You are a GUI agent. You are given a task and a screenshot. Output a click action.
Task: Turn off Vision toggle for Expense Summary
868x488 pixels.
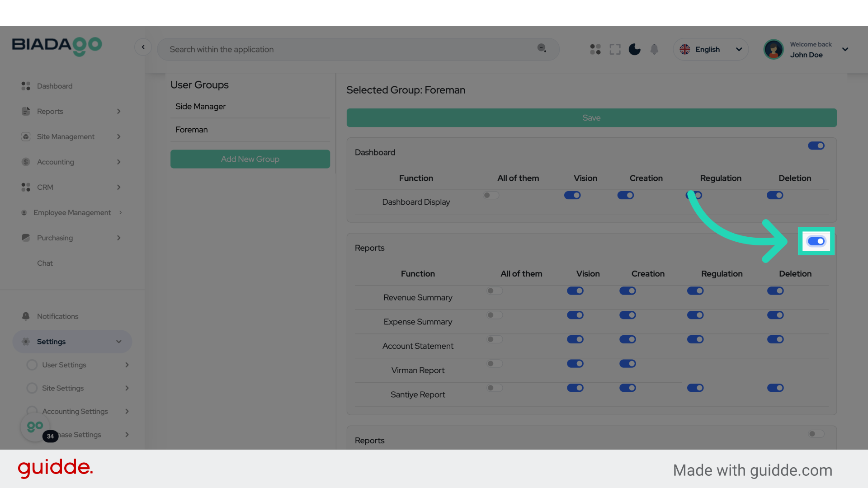[575, 315]
